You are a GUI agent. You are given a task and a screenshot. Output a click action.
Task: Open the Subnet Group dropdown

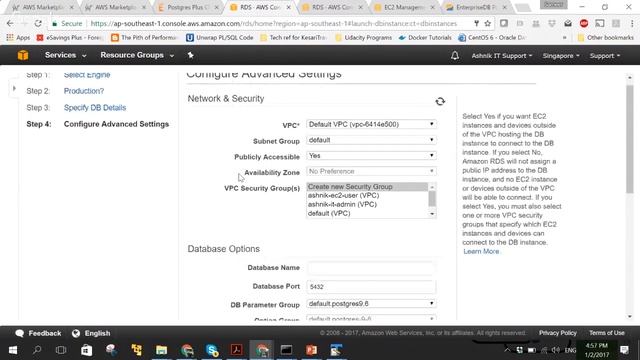tap(371, 140)
